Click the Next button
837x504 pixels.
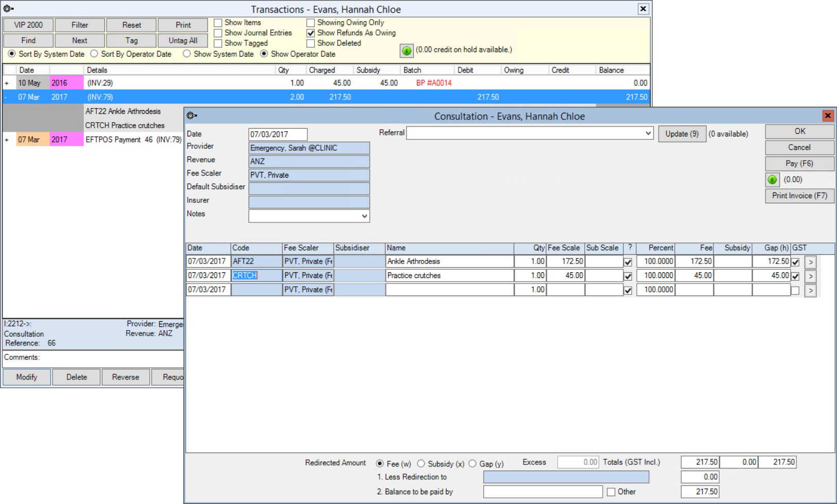(80, 40)
